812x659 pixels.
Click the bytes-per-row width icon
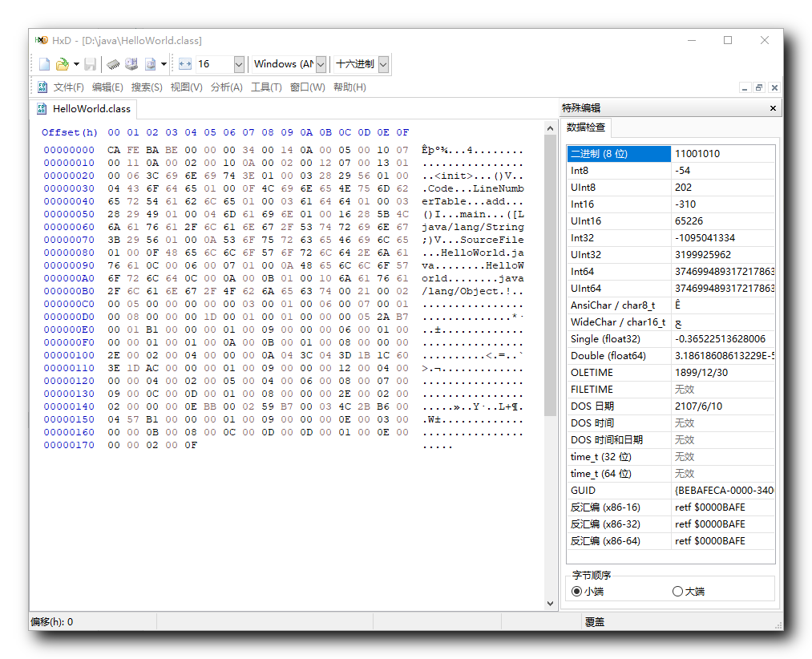[185, 64]
